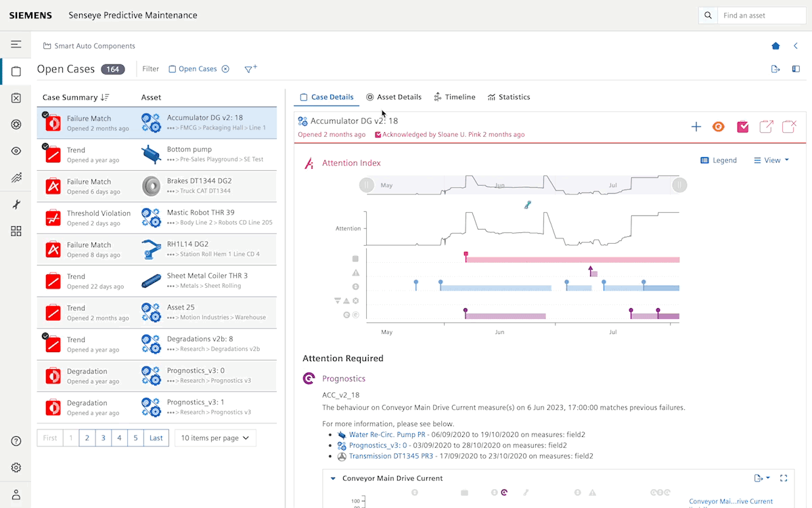
Task: Go to the Last page of cases
Action: click(156, 438)
